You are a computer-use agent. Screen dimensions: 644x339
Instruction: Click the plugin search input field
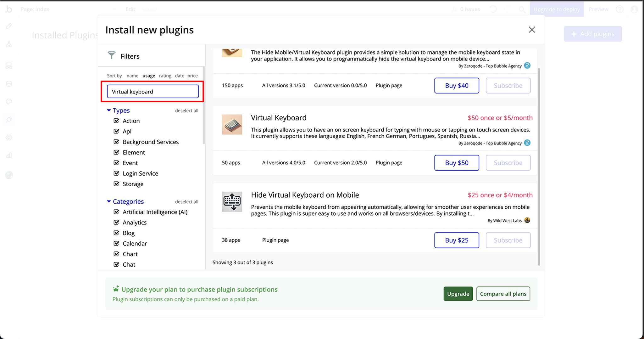click(153, 92)
